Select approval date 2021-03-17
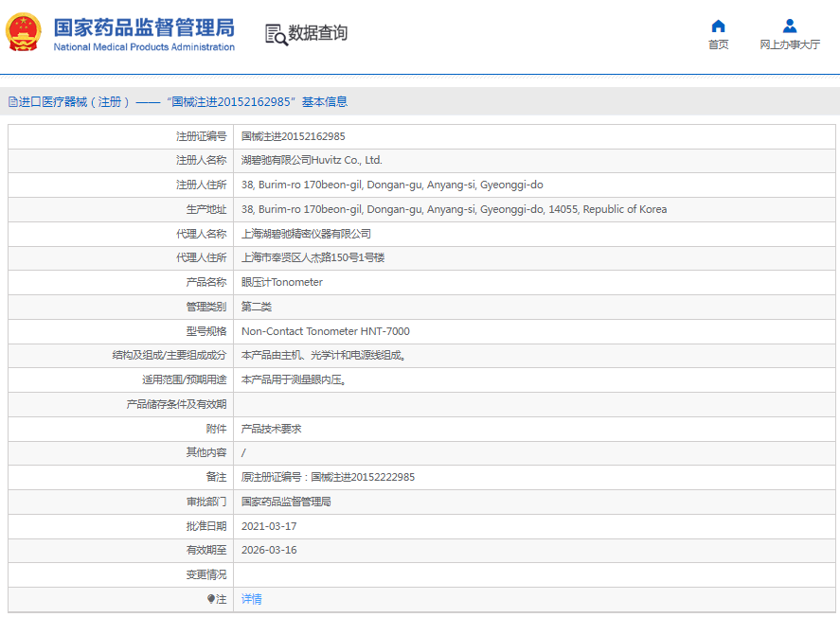This screenshot has height=617, width=840. click(269, 526)
